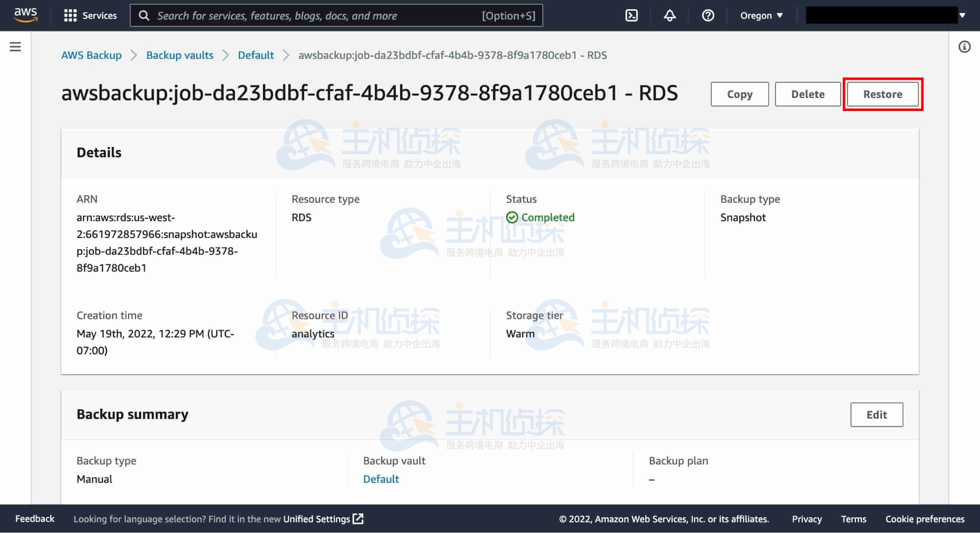This screenshot has height=533, width=980.
Task: Edit the Backup summary
Action: [x=876, y=415]
